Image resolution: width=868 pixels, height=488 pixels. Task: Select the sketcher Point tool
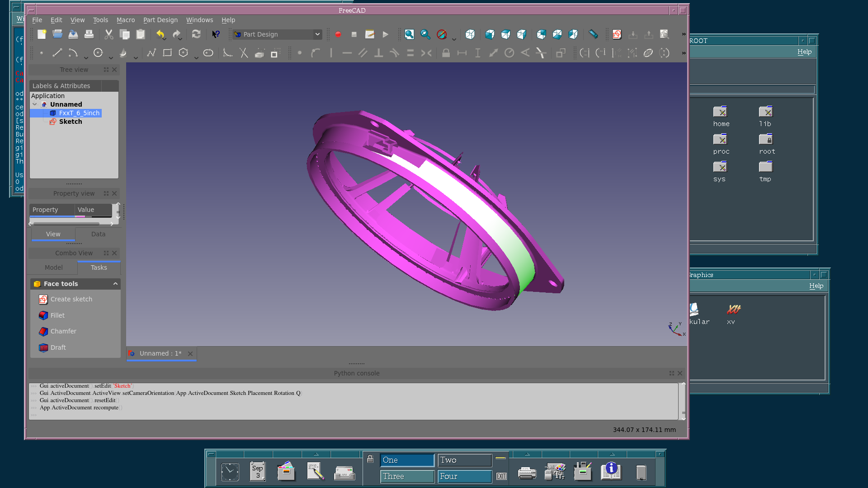[x=42, y=53]
